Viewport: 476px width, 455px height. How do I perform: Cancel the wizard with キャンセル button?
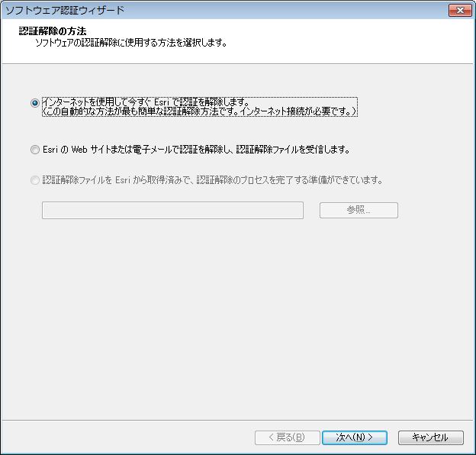(x=431, y=437)
